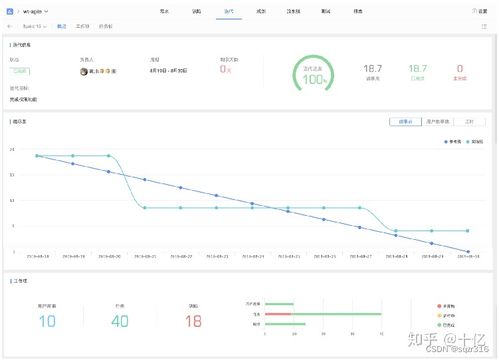The width and height of the screenshot is (499, 360).
Task: Open the first top navigation tab
Action: 164,11
